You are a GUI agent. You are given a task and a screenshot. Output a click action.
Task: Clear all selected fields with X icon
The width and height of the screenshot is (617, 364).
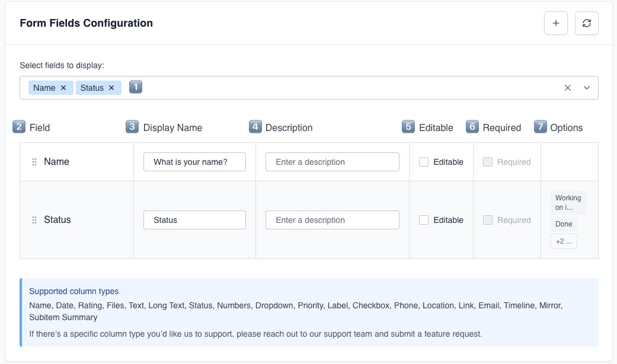coord(568,88)
